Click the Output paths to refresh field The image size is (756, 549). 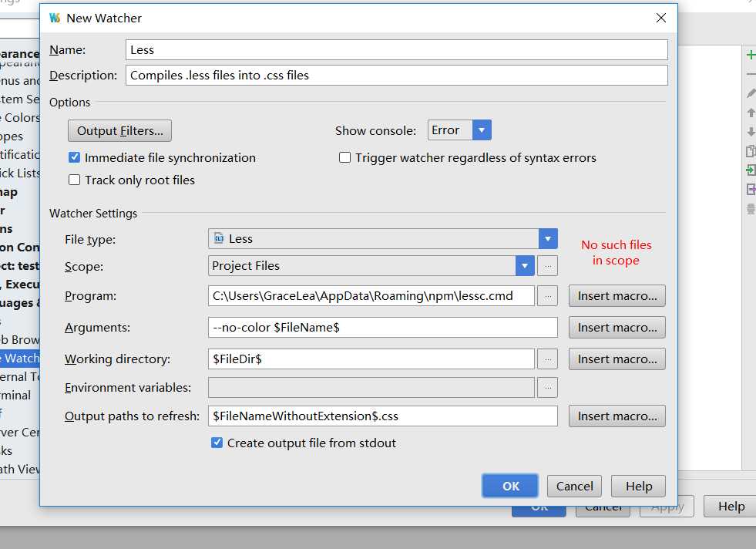point(383,416)
